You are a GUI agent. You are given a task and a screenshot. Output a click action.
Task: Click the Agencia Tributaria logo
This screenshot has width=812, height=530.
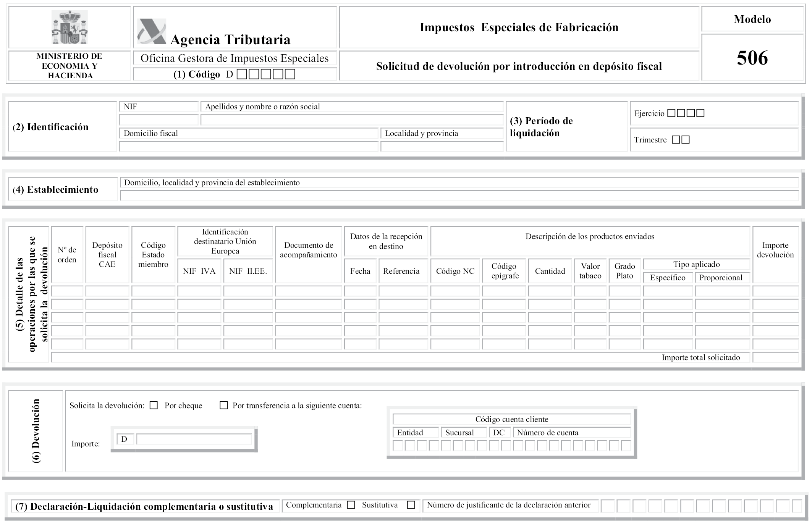coord(152,32)
